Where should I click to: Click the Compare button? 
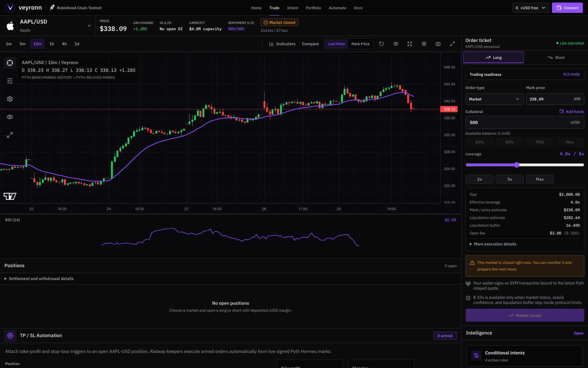310,44
